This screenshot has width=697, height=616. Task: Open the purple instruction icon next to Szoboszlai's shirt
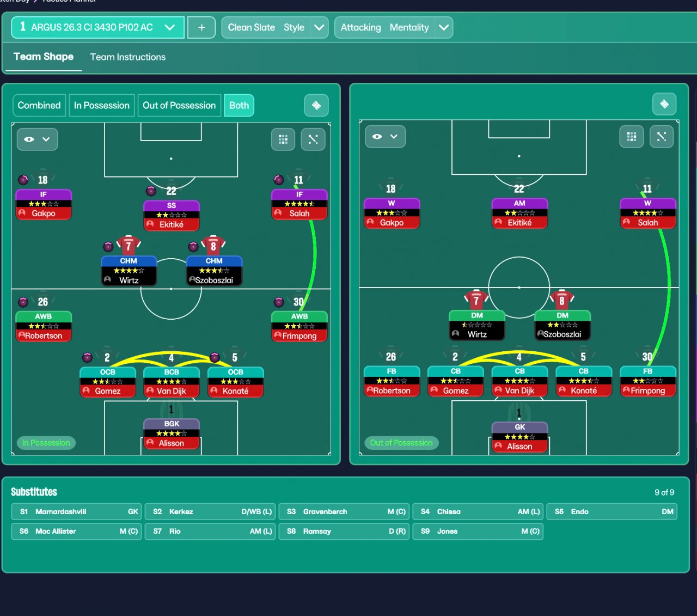pos(193,247)
